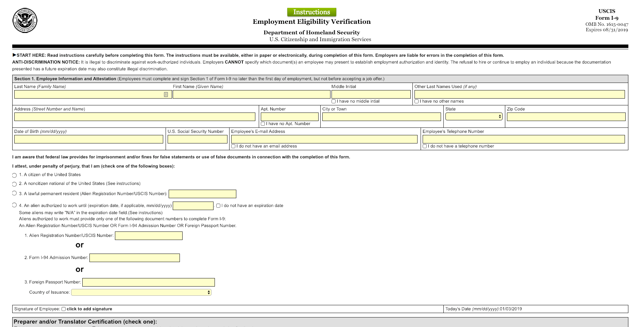
Task: Click the autofill contact icon in Last Name
Action: click(x=166, y=94)
